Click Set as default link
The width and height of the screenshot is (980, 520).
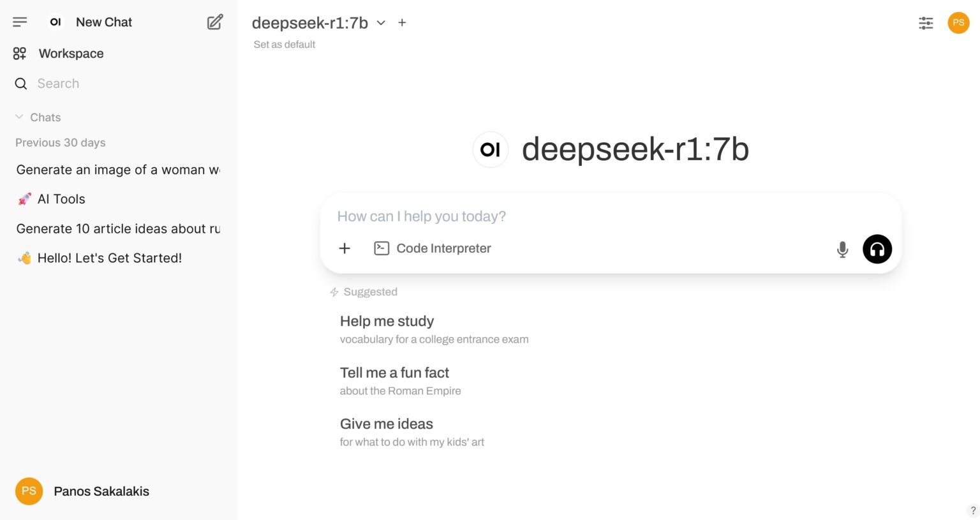tap(284, 44)
